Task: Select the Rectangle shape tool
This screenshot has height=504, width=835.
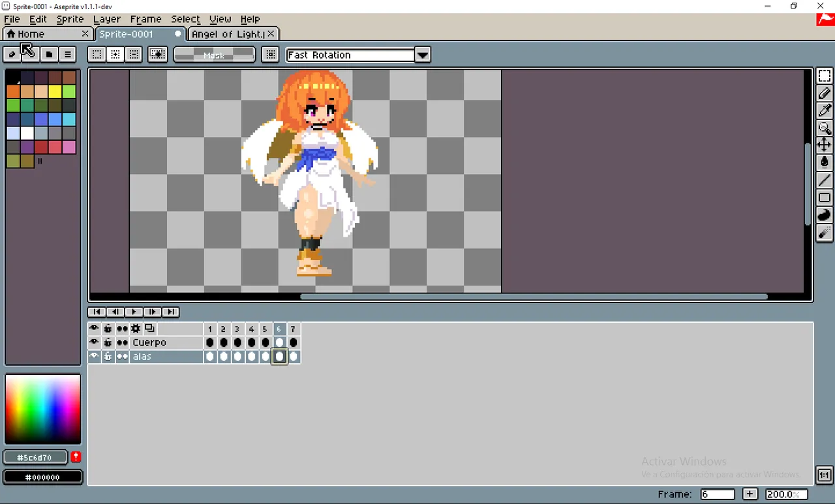Action: click(825, 198)
